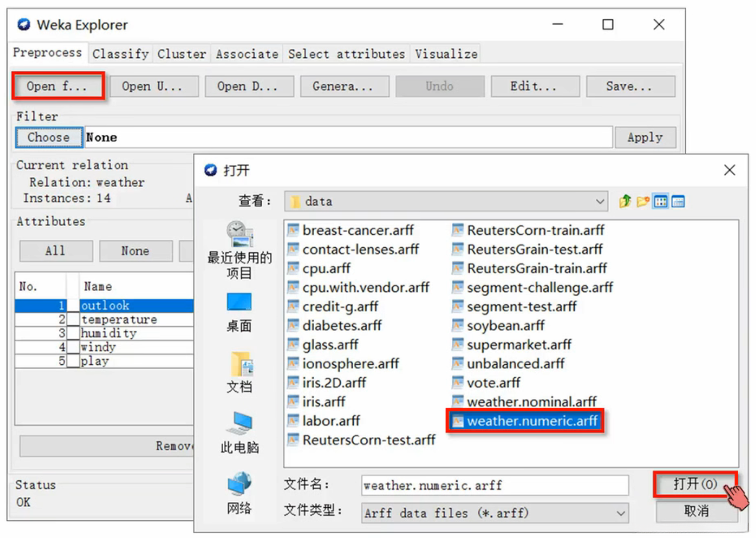This screenshot has width=756, height=538.
Task: Select file ionosphere.arff
Action: (344, 363)
